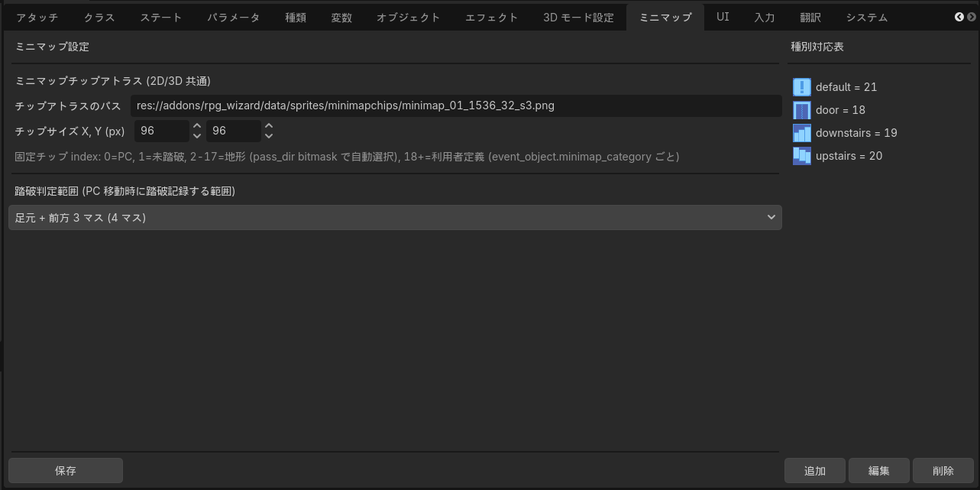Decrease chip size X value
The height and width of the screenshot is (490, 980).
point(197,136)
